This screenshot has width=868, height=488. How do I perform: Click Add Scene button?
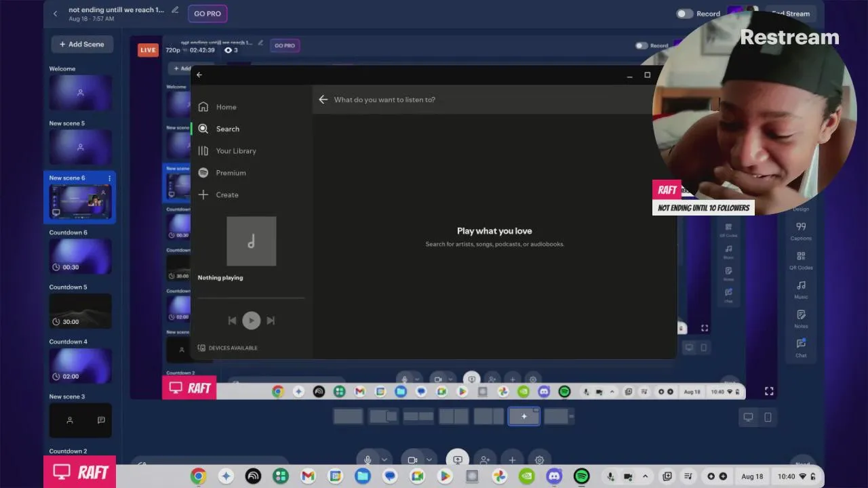point(81,44)
